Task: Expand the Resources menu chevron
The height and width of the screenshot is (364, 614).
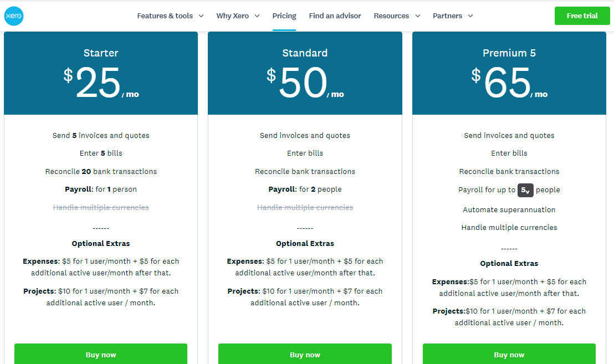Action: pos(417,16)
